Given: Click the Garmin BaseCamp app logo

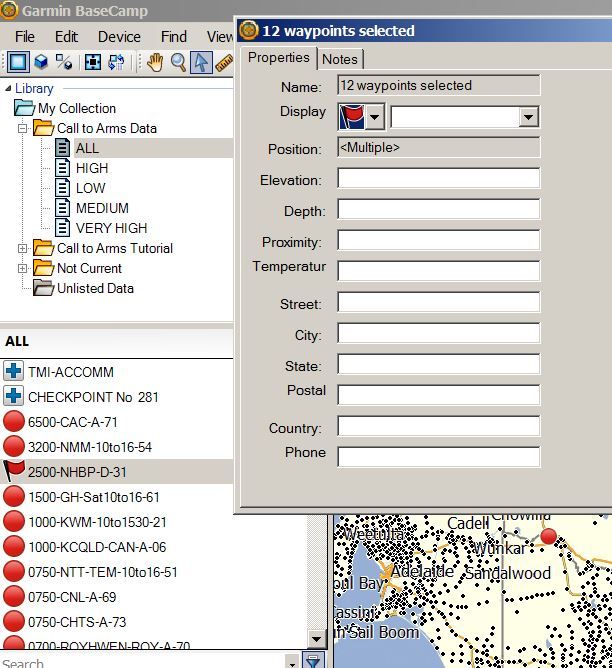Looking at the screenshot, I should pyautogui.click(x=9, y=11).
